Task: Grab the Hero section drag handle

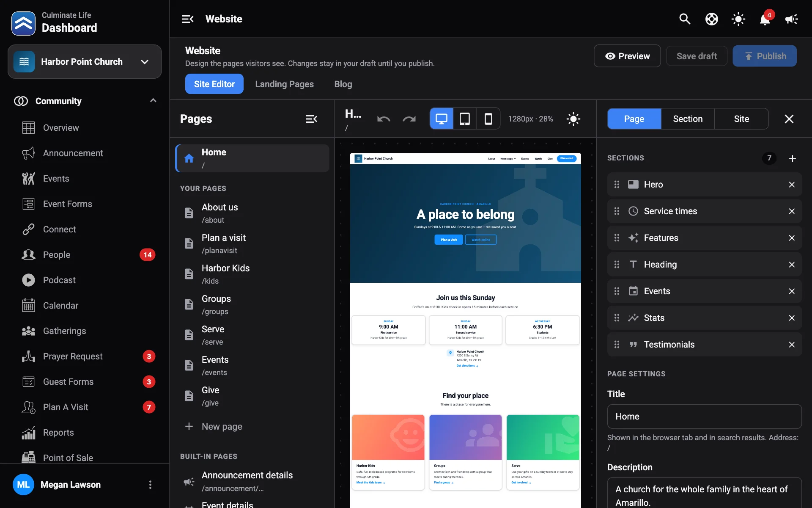Action: coord(617,185)
